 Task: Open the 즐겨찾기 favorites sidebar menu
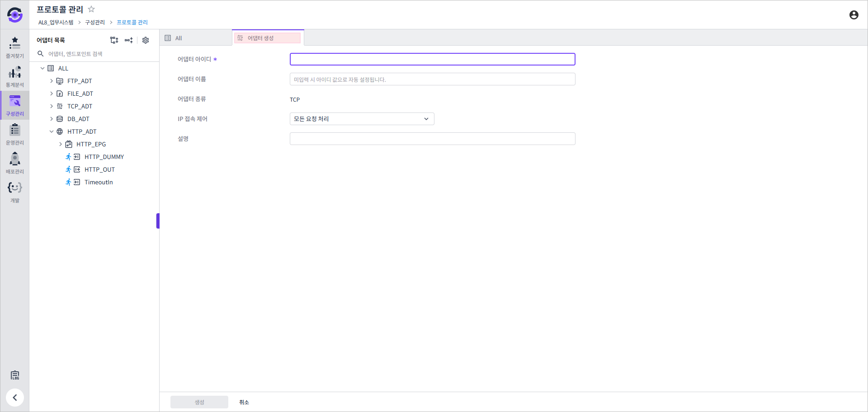coord(15,47)
